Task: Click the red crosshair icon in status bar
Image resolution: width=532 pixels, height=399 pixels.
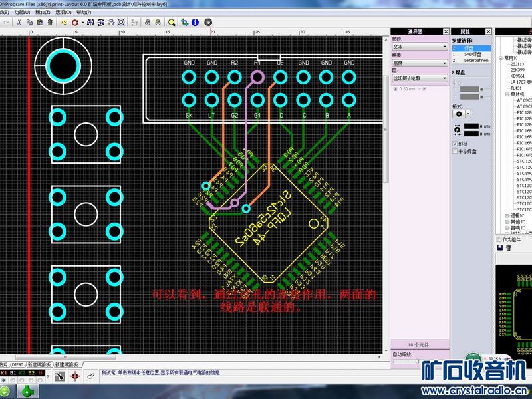Action: pos(74,377)
